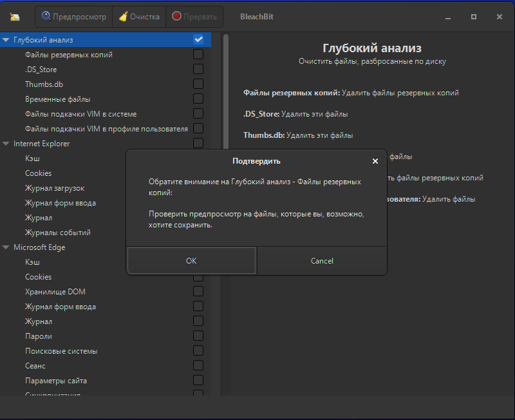The image size is (515, 420).
Task: Click the Прервать red stop icon
Action: pyautogui.click(x=176, y=17)
